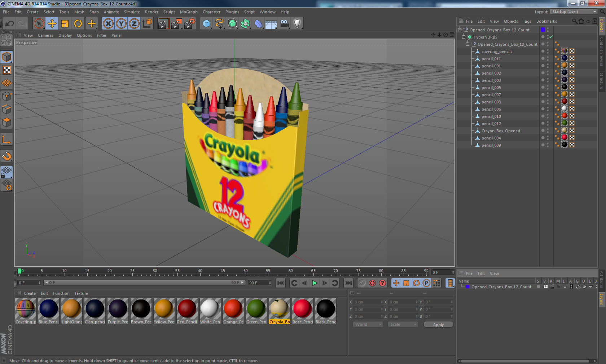Screen dimensions: 606x364
Task: Activate the Rotate tool
Action: pos(78,24)
